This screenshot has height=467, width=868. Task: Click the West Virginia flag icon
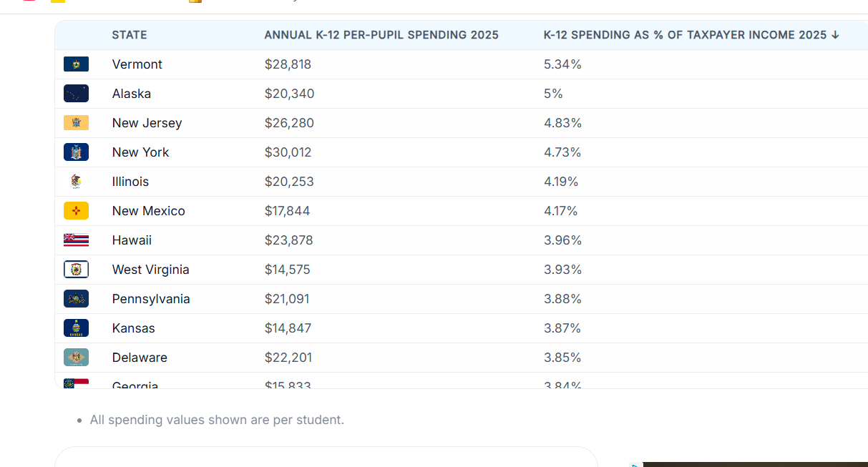76,270
